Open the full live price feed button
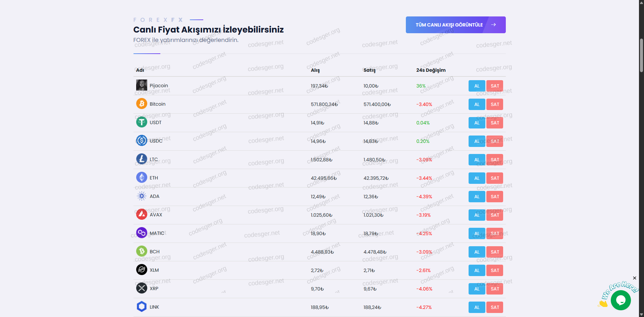This screenshot has width=644, height=317. pos(455,25)
